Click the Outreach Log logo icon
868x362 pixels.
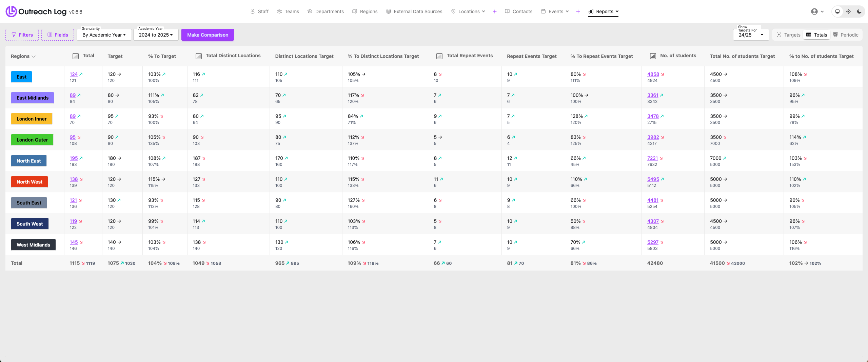pos(11,12)
